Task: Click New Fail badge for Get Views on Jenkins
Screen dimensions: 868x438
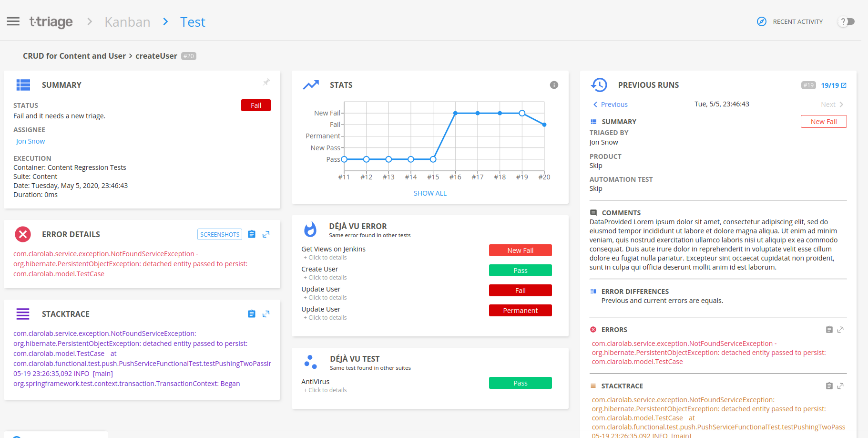Action: click(x=520, y=250)
